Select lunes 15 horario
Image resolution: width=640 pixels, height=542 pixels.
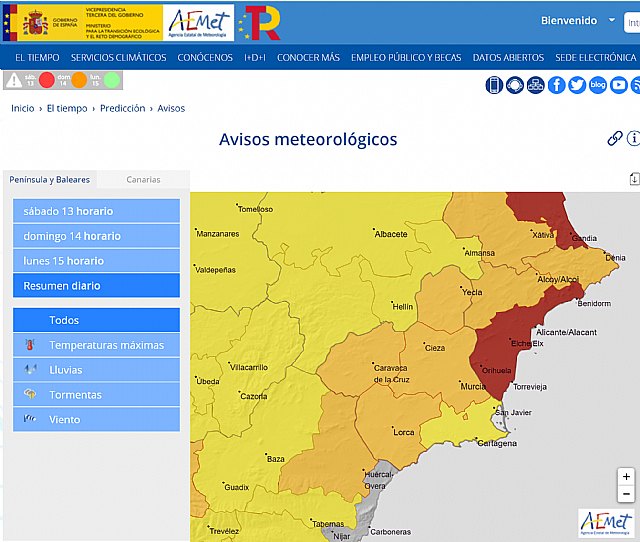tap(96, 261)
